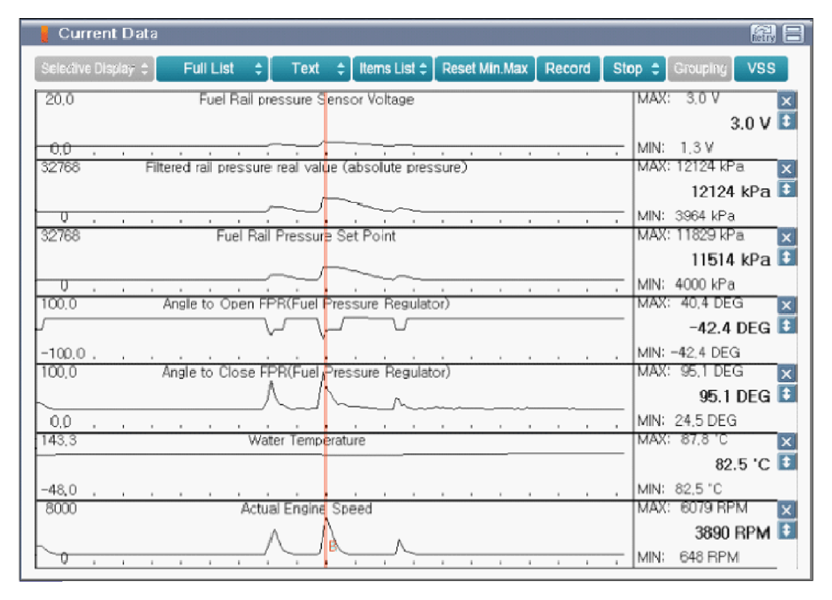Click the scale arrow icon for Fuel Rail Pressure Set Point

click(x=786, y=257)
